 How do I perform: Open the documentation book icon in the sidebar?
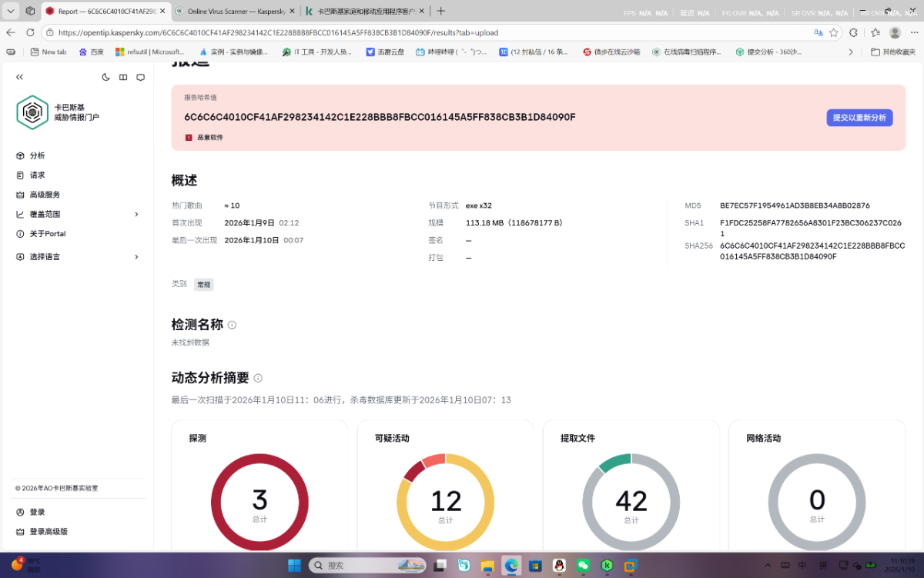pyautogui.click(x=123, y=77)
